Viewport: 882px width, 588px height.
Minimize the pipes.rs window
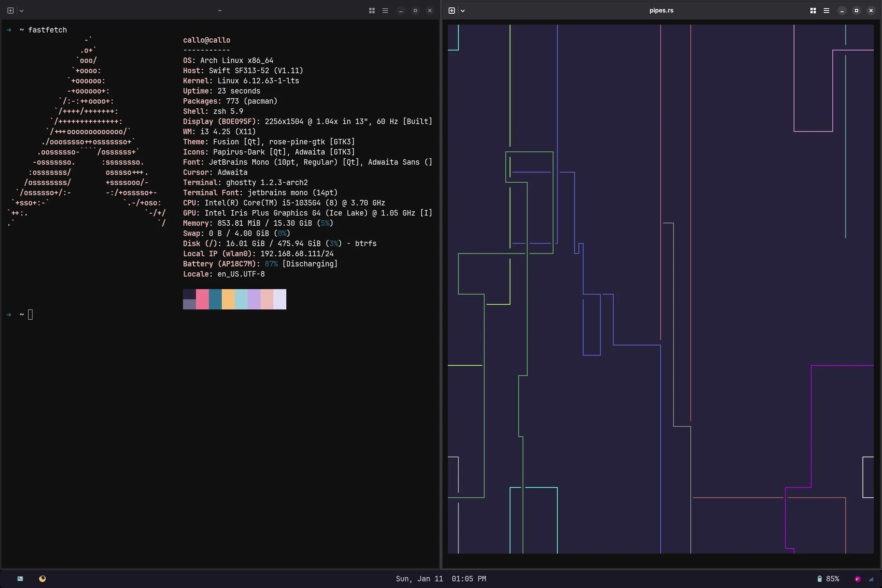click(842, 11)
